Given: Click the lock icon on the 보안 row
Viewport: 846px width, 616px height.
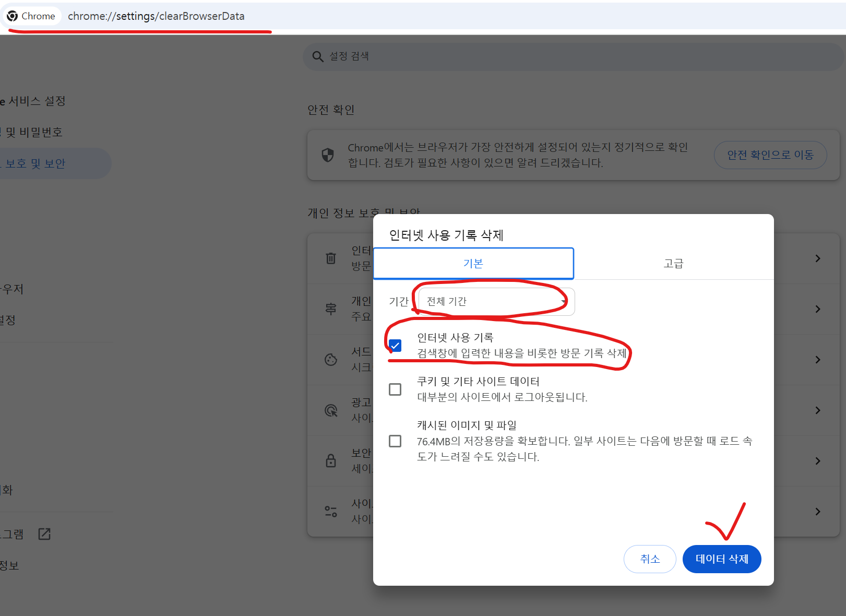Looking at the screenshot, I should coord(331,460).
